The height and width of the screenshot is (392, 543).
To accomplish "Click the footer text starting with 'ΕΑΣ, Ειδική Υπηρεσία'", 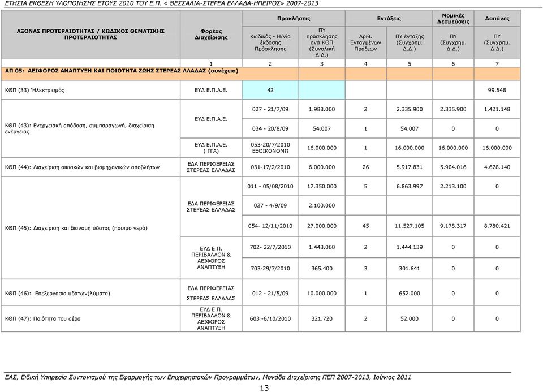I will tap(208, 377).
